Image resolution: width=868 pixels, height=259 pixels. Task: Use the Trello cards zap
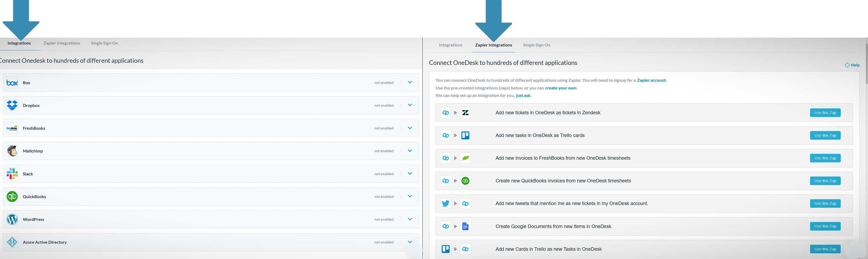point(825,135)
